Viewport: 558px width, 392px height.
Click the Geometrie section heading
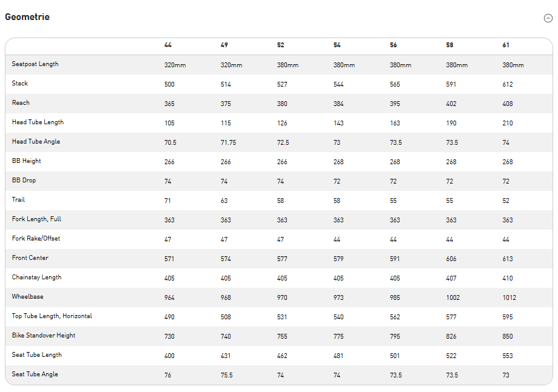click(27, 17)
